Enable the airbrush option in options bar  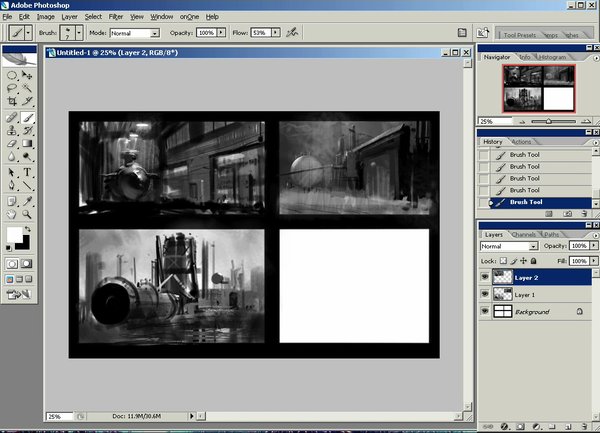pos(292,32)
